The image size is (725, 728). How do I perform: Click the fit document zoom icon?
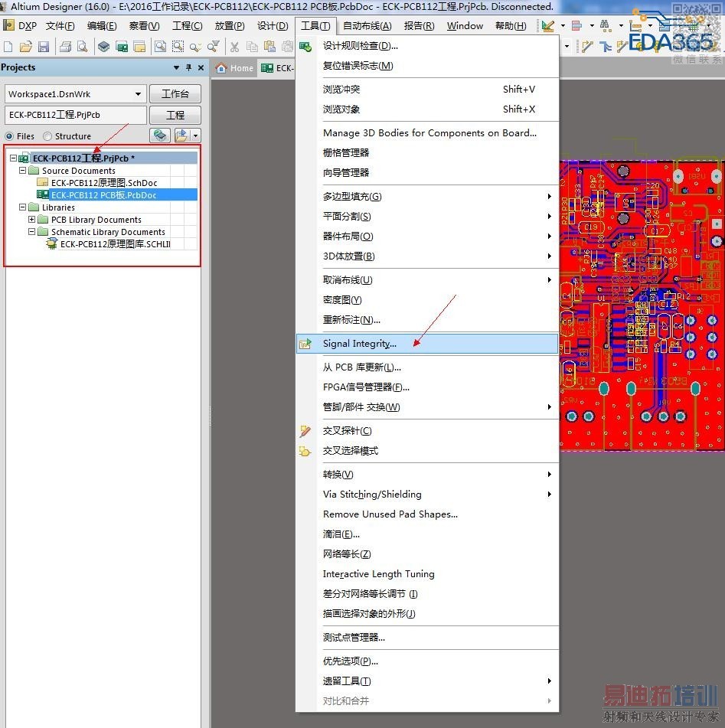pos(160,47)
